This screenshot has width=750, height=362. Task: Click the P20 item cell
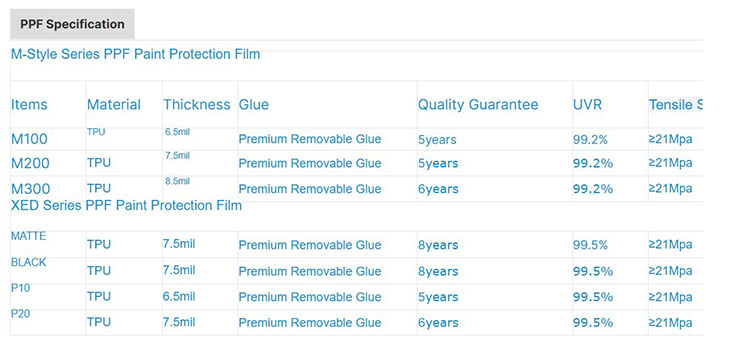tap(21, 314)
